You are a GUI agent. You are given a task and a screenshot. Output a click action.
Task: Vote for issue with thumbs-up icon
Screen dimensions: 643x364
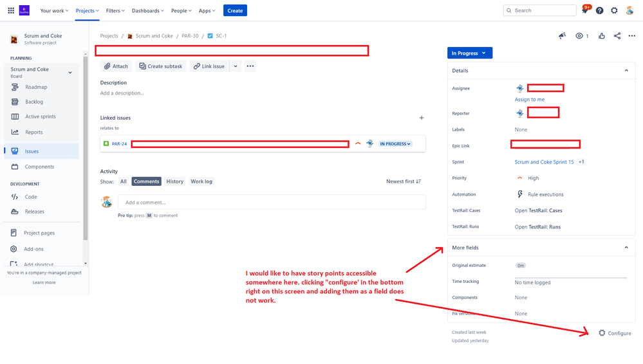tap(602, 35)
